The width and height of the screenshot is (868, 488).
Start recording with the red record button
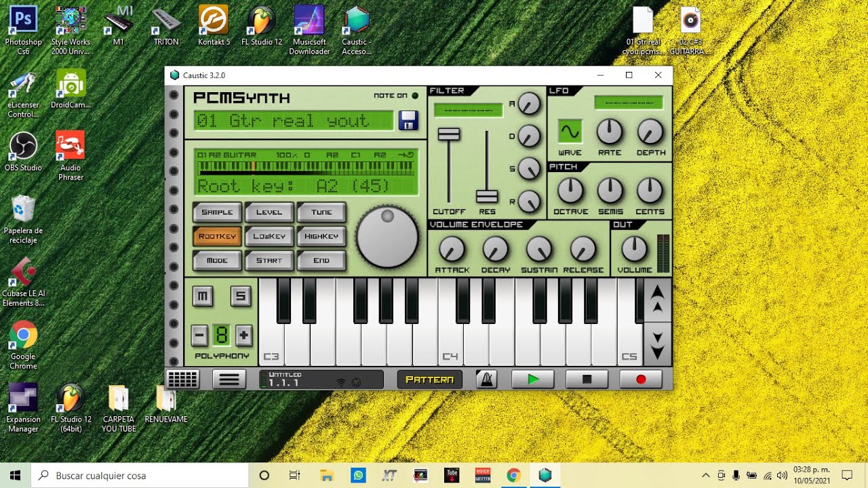[x=641, y=380]
